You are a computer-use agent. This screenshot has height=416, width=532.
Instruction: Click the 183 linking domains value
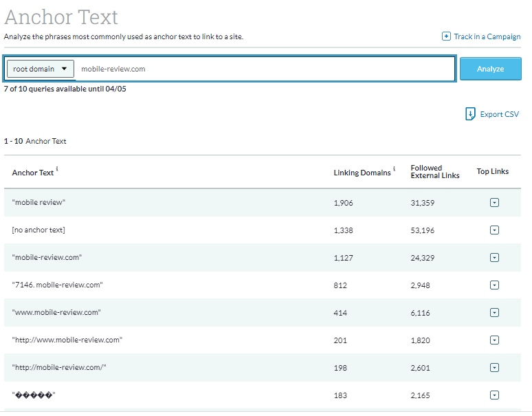click(340, 395)
